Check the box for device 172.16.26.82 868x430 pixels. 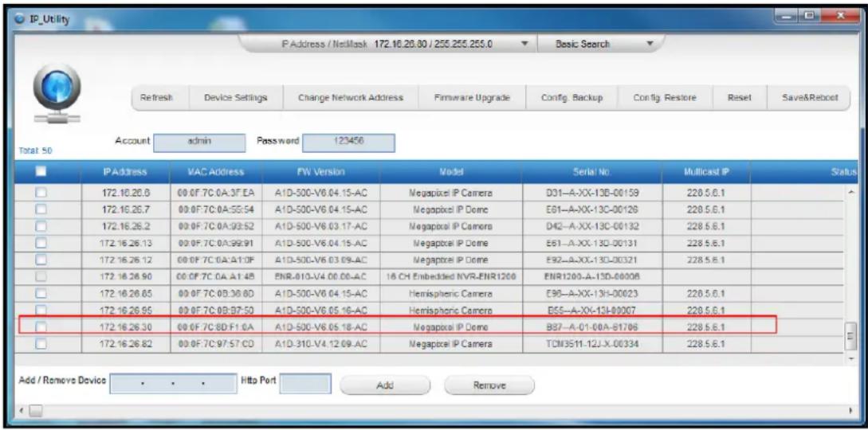point(41,343)
